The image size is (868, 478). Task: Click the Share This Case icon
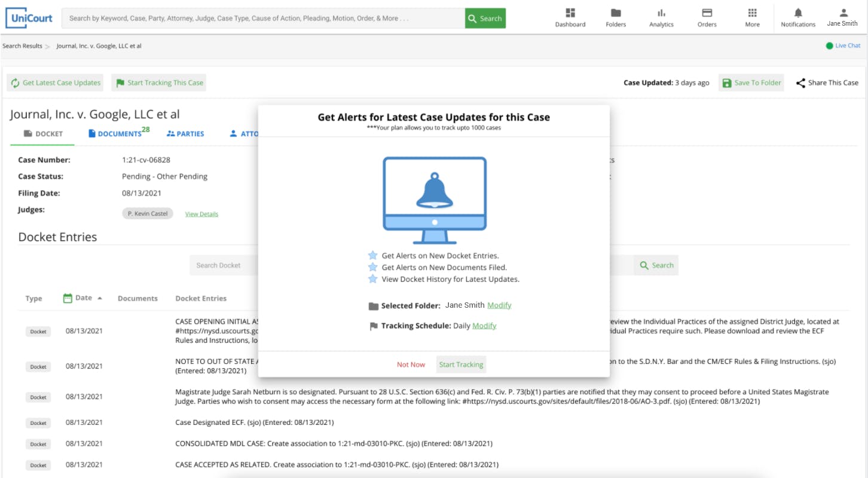(800, 83)
